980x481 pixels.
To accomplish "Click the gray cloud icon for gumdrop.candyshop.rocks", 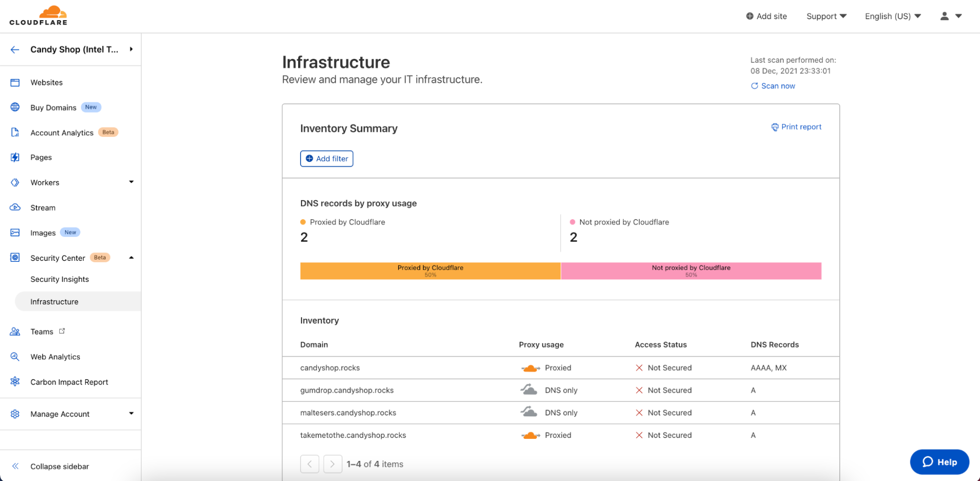I will pyautogui.click(x=529, y=390).
